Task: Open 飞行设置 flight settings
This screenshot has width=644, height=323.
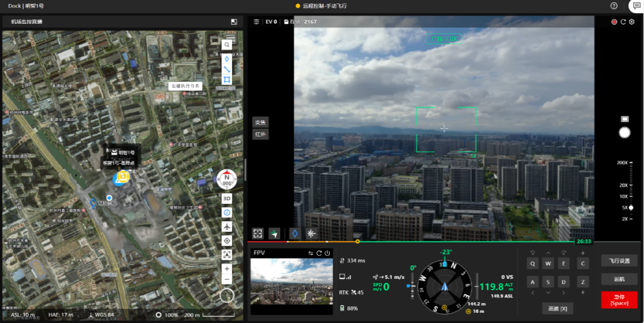Action: click(x=620, y=260)
